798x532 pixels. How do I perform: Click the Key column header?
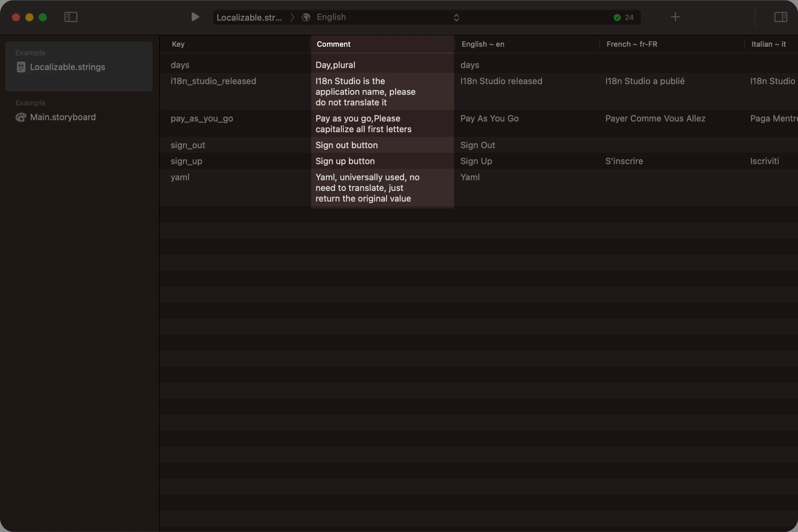(178, 44)
